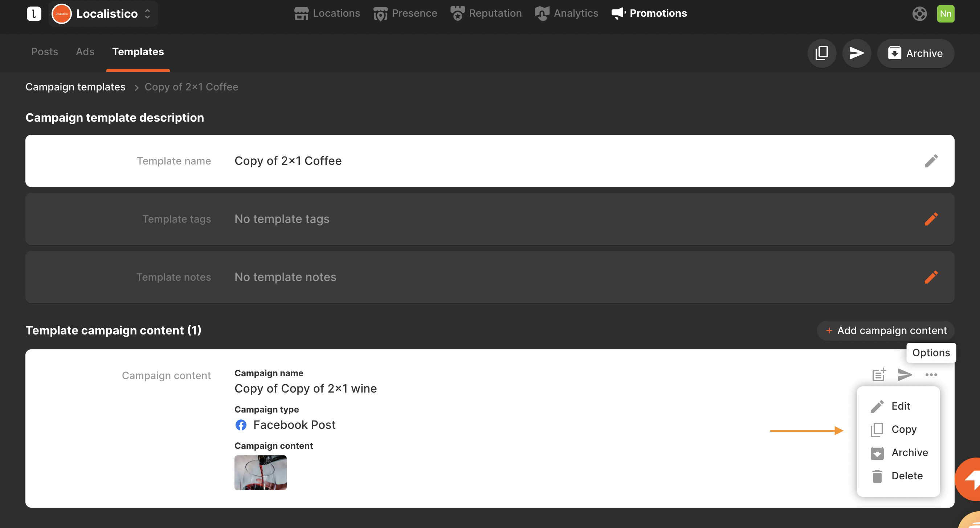980x528 pixels.
Task: Click the Promotions megaphone icon
Action: [x=618, y=13]
